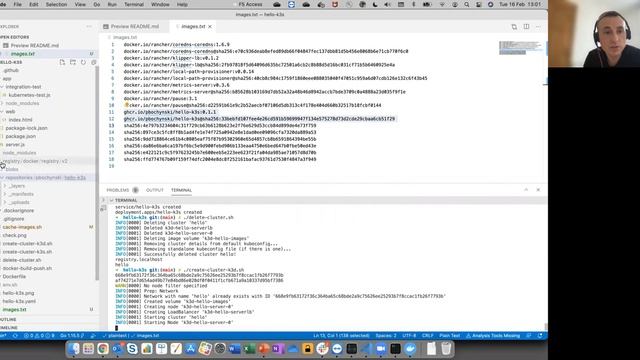Click the editor minimap preview
This screenshot has height=360, width=640.
pos(521,47)
